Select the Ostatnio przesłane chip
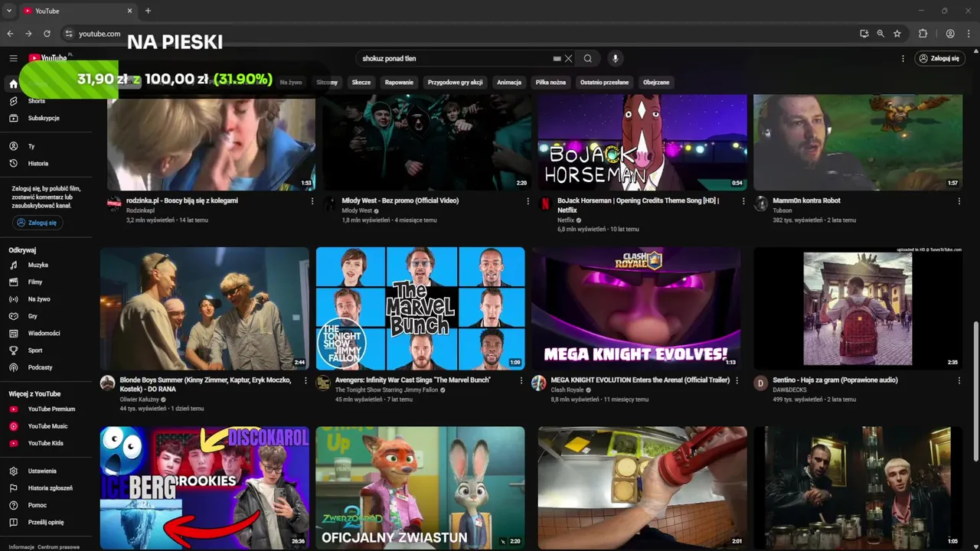Viewport: 980px width, 551px height. (604, 82)
